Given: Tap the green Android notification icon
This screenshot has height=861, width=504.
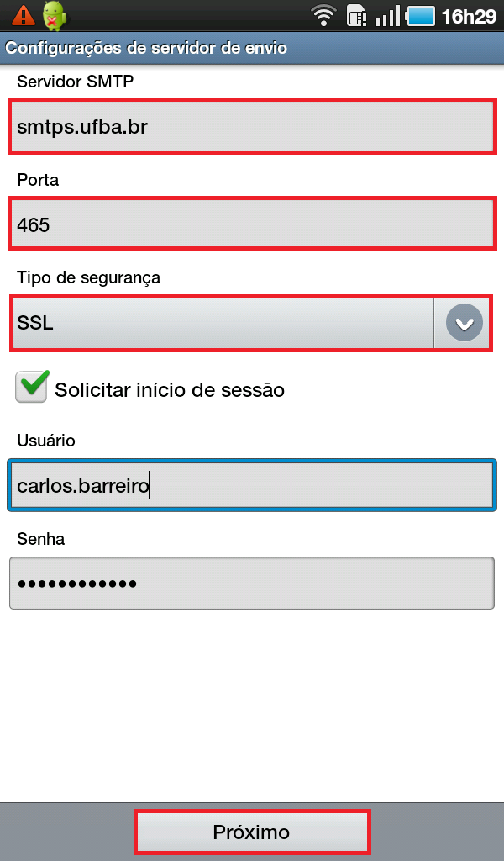Looking at the screenshot, I should (54, 15).
